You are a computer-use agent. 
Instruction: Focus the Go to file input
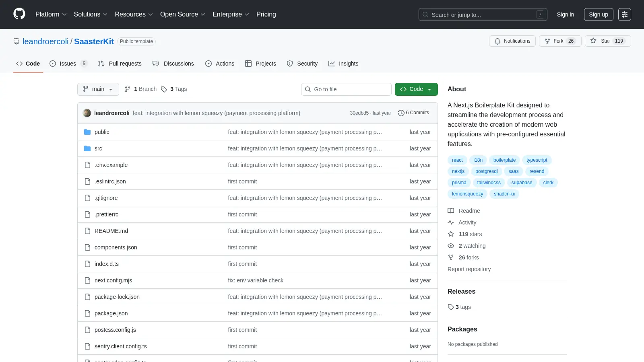click(x=346, y=89)
